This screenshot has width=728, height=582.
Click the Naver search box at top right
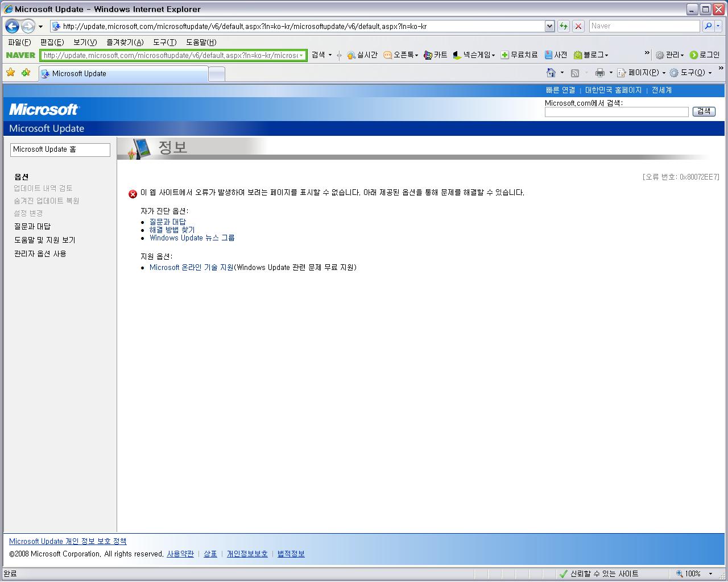tap(644, 26)
